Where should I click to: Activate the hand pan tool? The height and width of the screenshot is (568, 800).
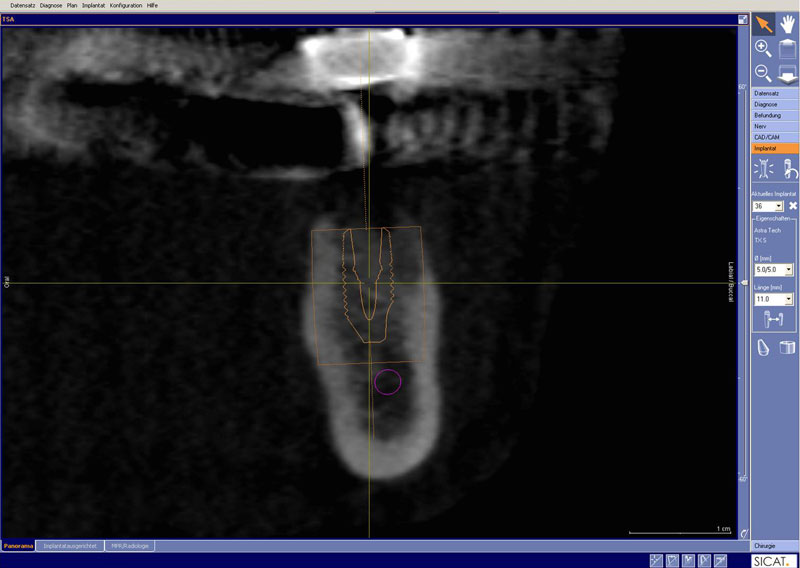coord(788,24)
